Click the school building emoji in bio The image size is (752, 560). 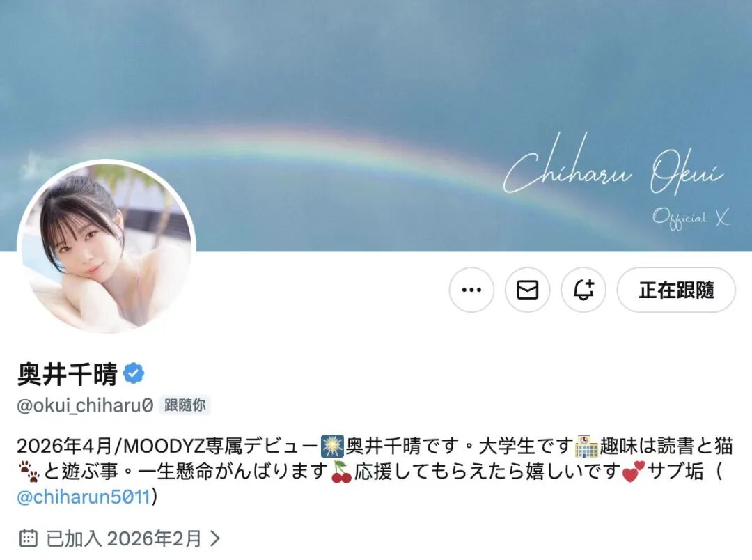586,446
